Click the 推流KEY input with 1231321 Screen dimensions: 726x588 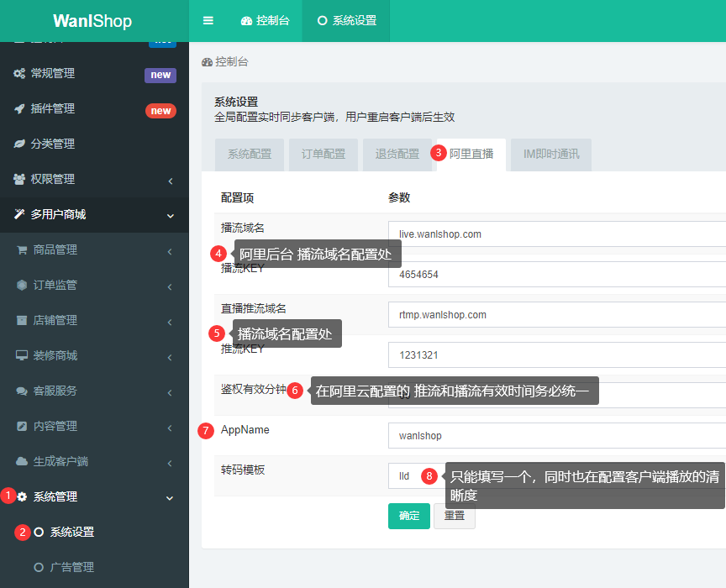(557, 355)
